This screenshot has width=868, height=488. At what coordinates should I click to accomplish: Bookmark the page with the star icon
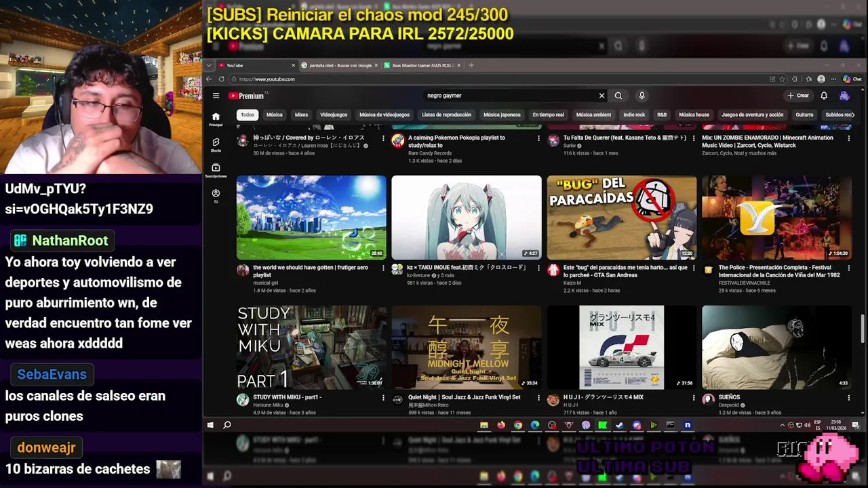click(x=783, y=79)
